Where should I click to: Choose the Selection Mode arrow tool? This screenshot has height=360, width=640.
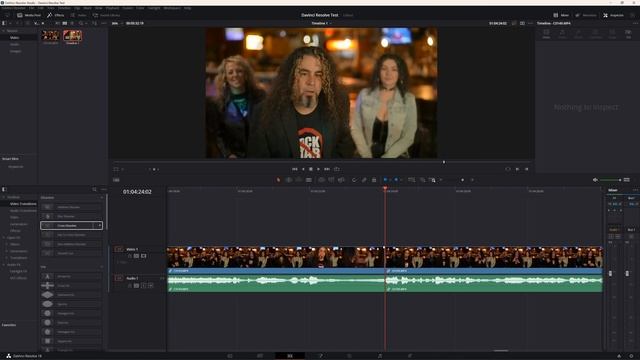coord(278,180)
